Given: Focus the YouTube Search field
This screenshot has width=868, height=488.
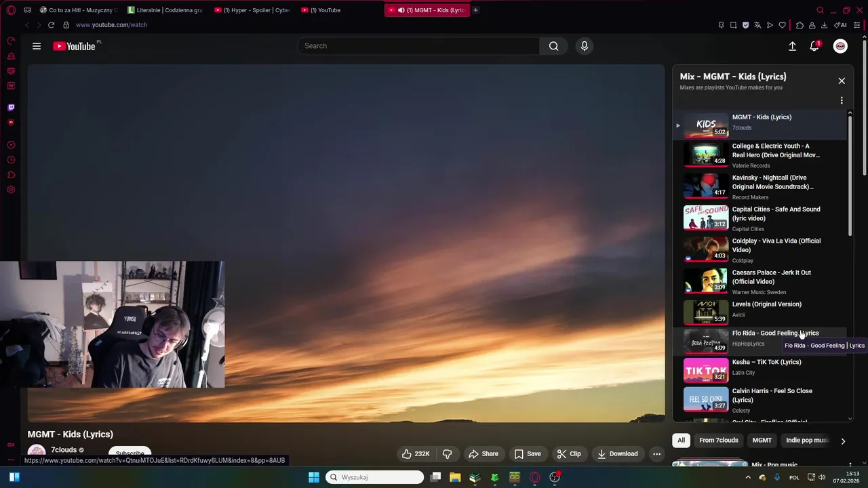Looking at the screenshot, I should [418, 46].
